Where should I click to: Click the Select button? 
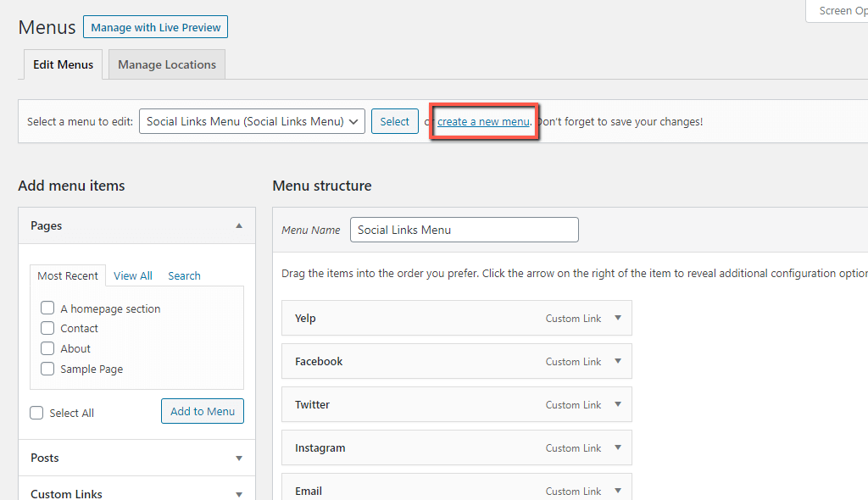[395, 121]
